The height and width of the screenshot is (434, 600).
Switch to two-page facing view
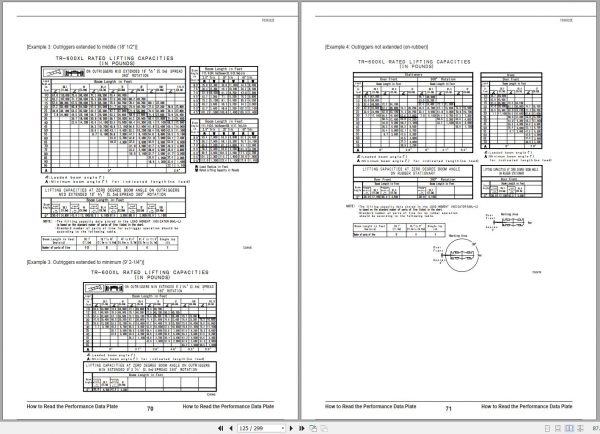[569, 428]
